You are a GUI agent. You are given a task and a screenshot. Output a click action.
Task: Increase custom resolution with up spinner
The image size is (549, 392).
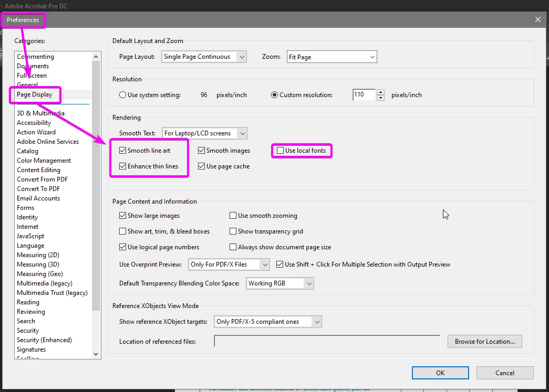pyautogui.click(x=380, y=92)
